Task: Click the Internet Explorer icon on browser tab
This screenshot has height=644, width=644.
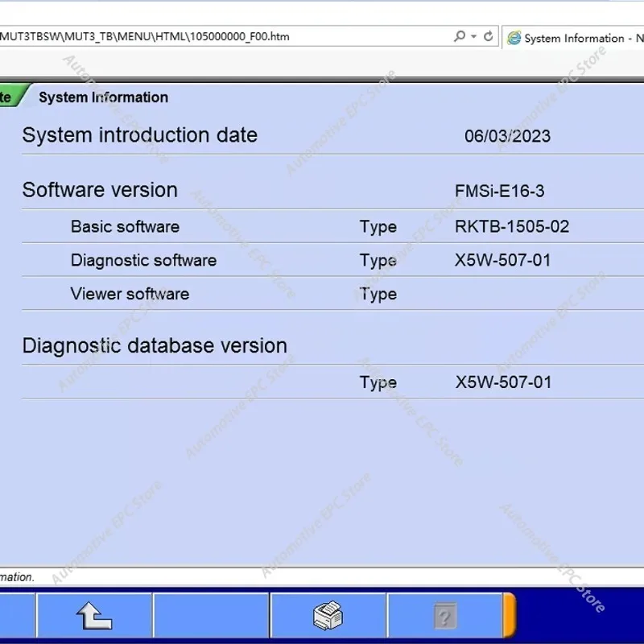Action: [x=514, y=38]
